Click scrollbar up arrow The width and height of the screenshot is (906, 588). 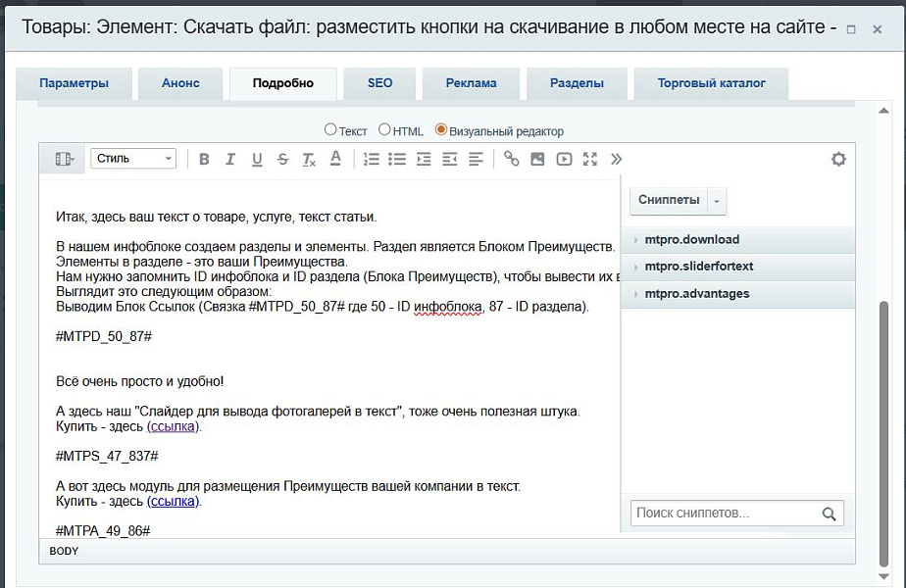click(883, 111)
